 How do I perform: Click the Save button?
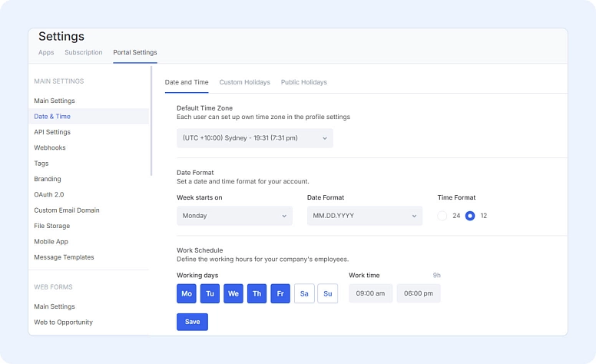(x=192, y=322)
